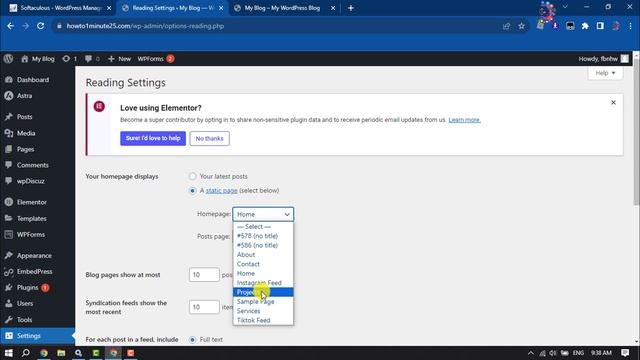Select Full text radio button
640x360 pixels.
point(192,340)
